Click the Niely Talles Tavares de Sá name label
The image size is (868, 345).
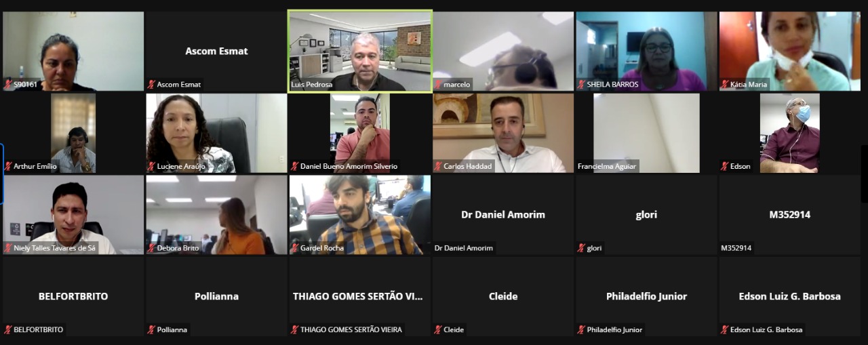click(54, 248)
